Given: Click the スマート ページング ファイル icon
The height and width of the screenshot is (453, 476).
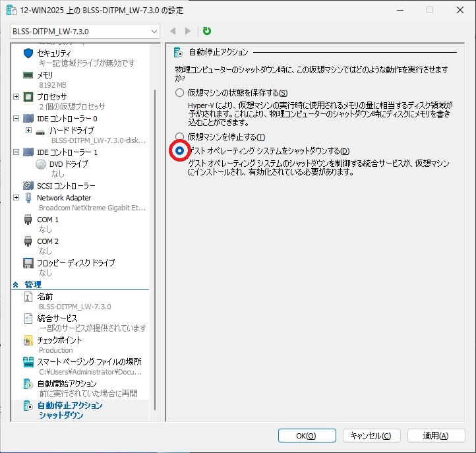Looking at the screenshot, I should click(28, 362).
